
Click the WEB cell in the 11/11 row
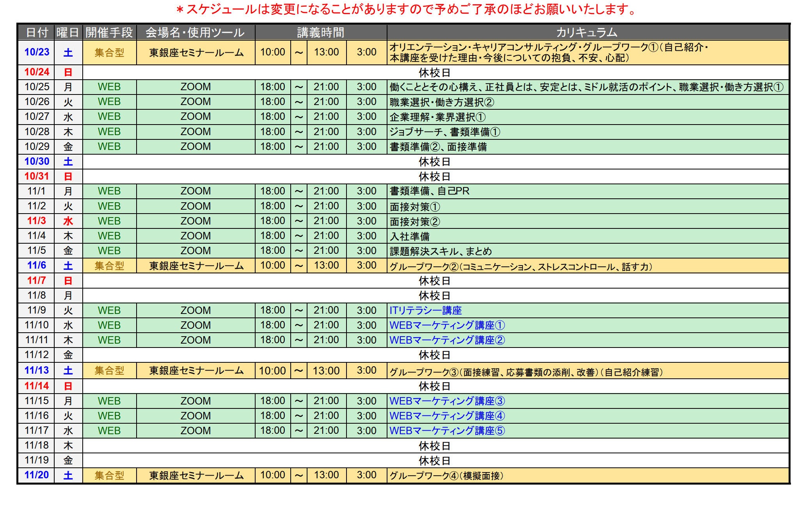pyautogui.click(x=110, y=340)
